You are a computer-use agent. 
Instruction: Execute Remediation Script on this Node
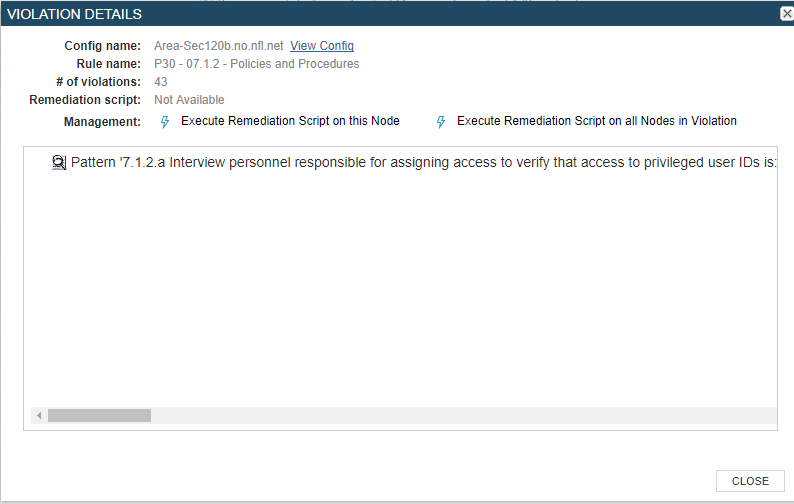tap(290, 121)
